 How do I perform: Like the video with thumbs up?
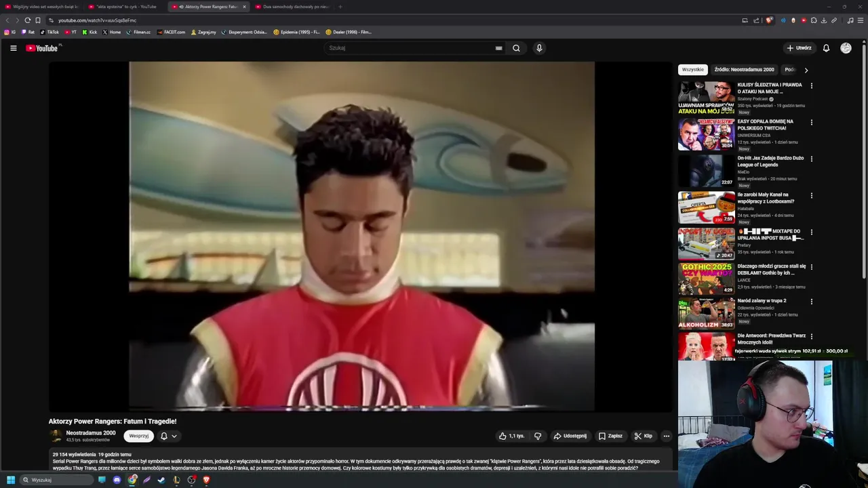coord(511,436)
